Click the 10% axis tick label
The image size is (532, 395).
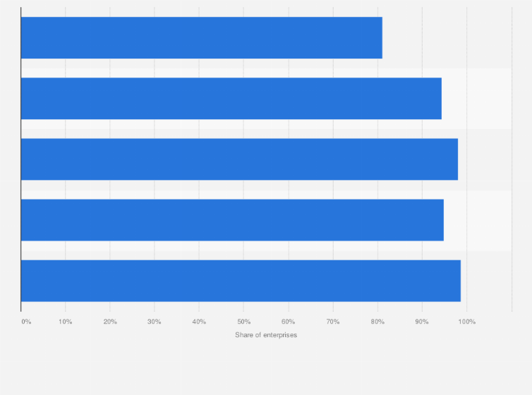pyautogui.click(x=66, y=322)
